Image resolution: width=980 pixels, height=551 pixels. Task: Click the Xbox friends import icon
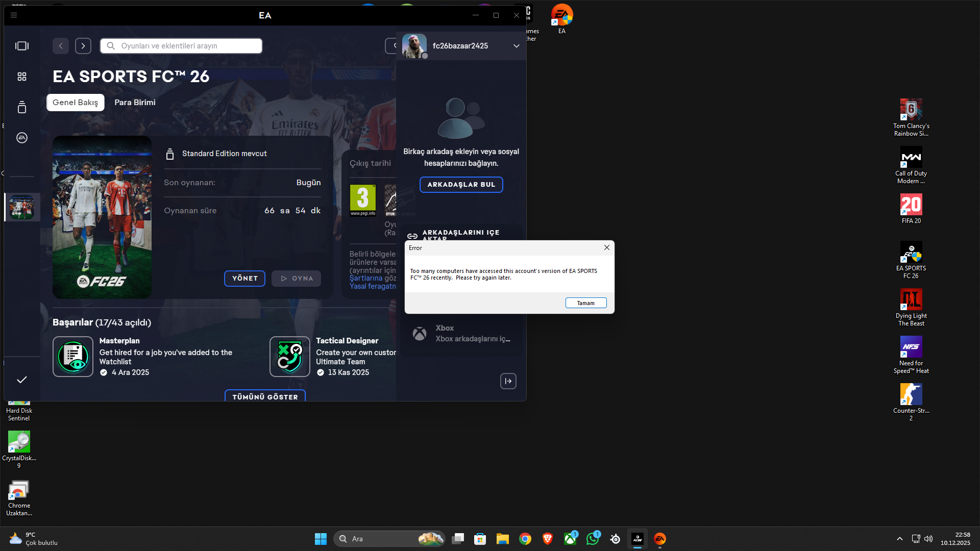(420, 334)
